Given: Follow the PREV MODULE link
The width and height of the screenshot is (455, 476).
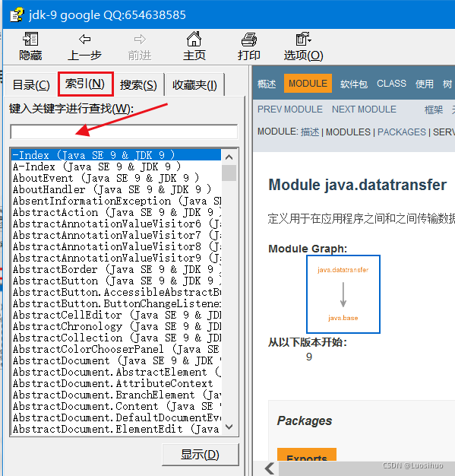Looking at the screenshot, I should (x=289, y=109).
